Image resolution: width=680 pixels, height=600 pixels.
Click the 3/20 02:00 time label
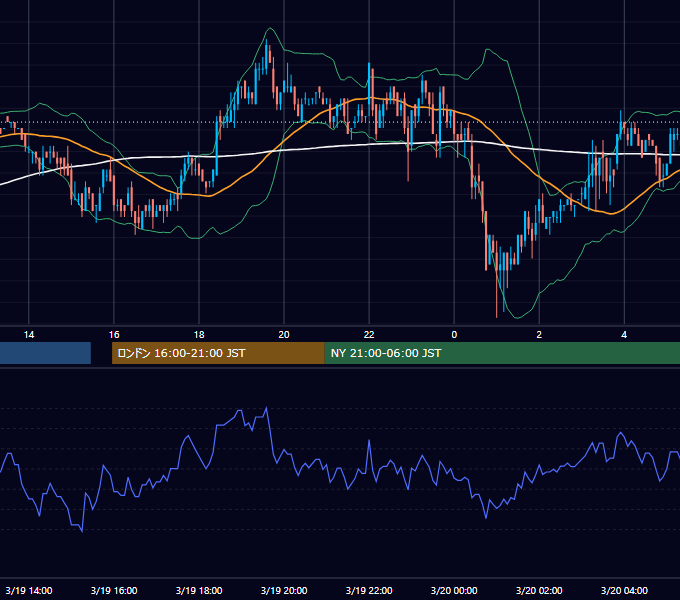point(539,590)
